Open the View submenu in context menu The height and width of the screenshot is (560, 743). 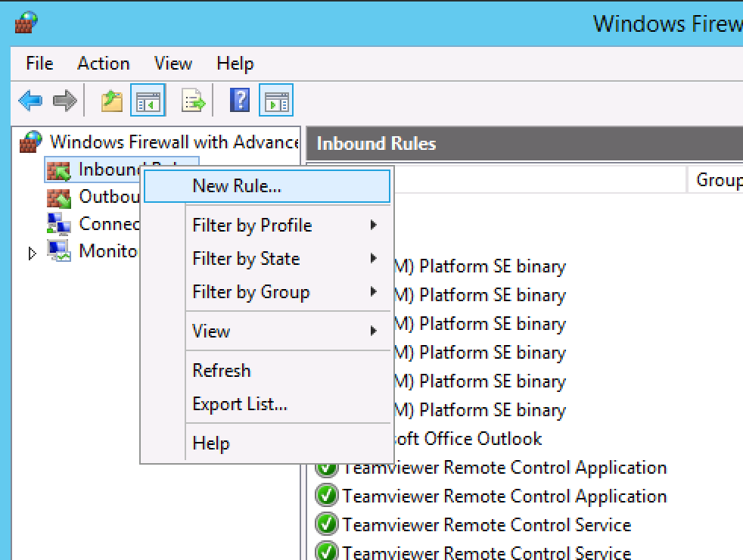(x=211, y=331)
